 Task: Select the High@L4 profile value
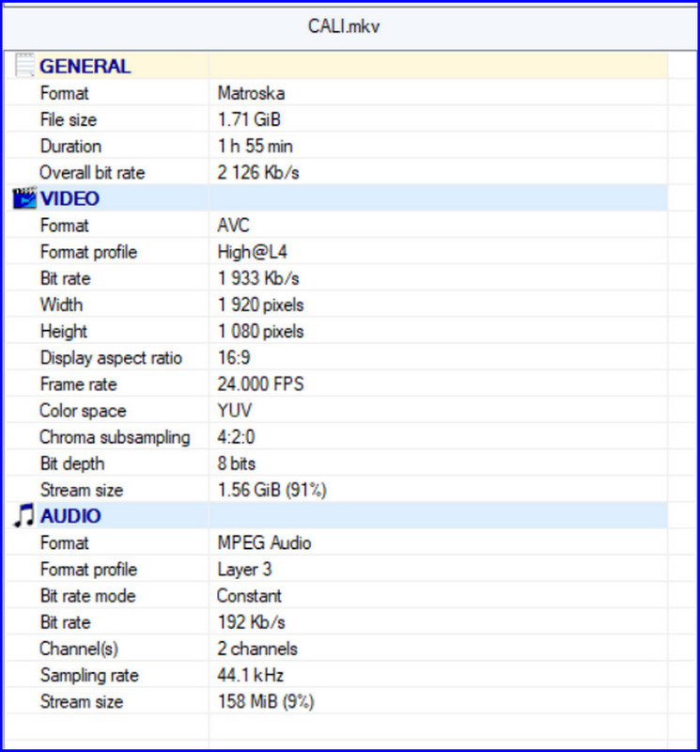pos(252,252)
